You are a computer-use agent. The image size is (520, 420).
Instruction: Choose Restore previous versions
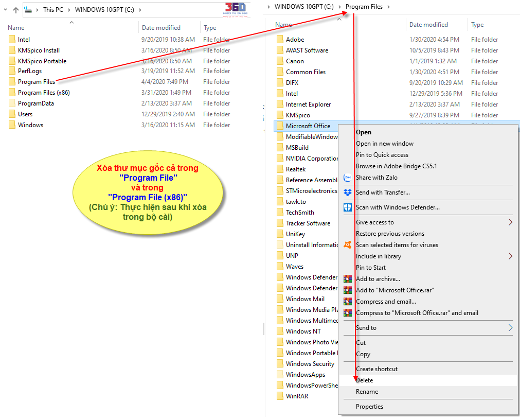[390, 234]
